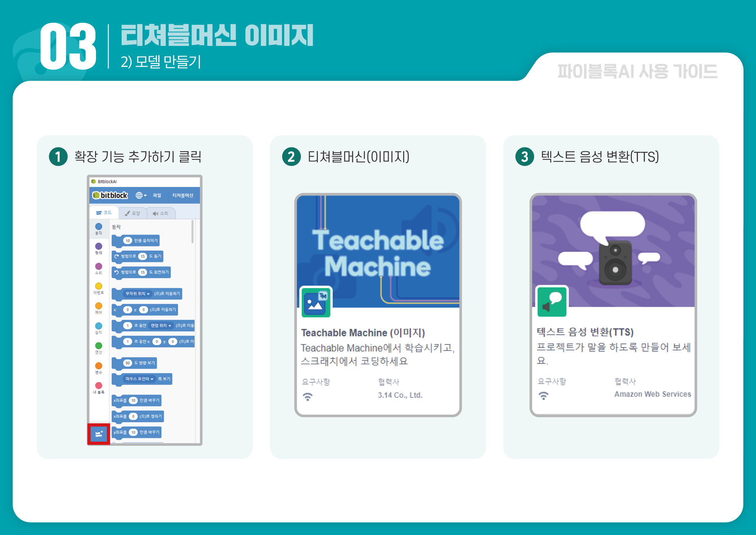This screenshot has width=756, height=535.
Task: Click the '동작' heading in the block palette
Action: (116, 227)
